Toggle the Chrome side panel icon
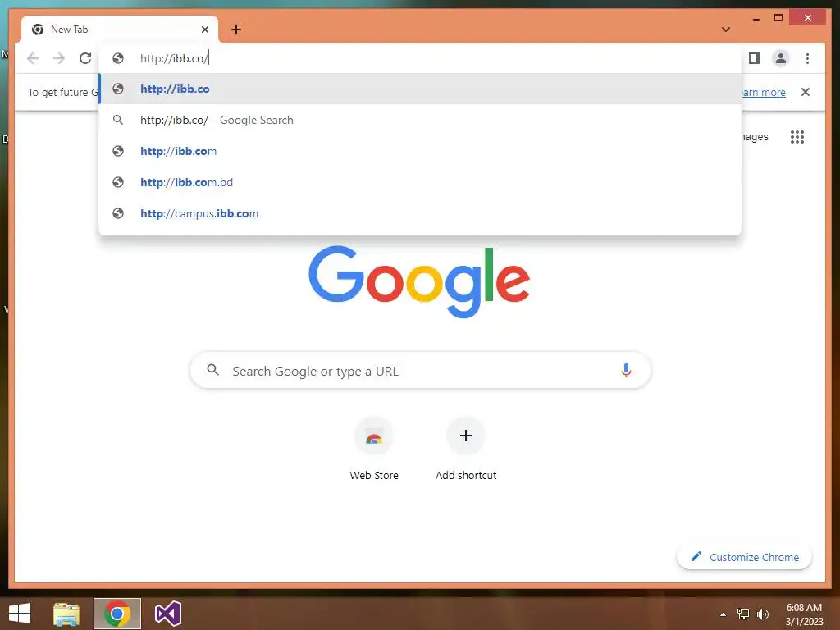Viewport: 840px width, 630px height. click(x=755, y=58)
